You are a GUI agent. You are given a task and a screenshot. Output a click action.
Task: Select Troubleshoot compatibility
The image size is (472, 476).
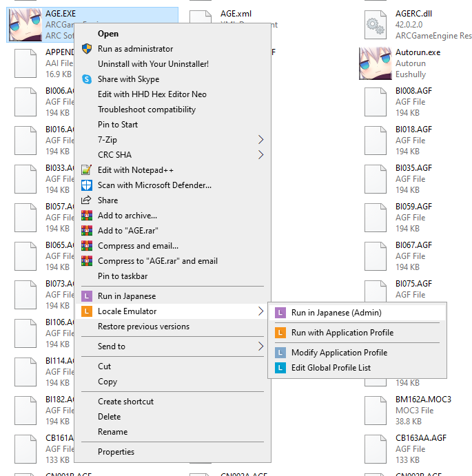pos(147,110)
